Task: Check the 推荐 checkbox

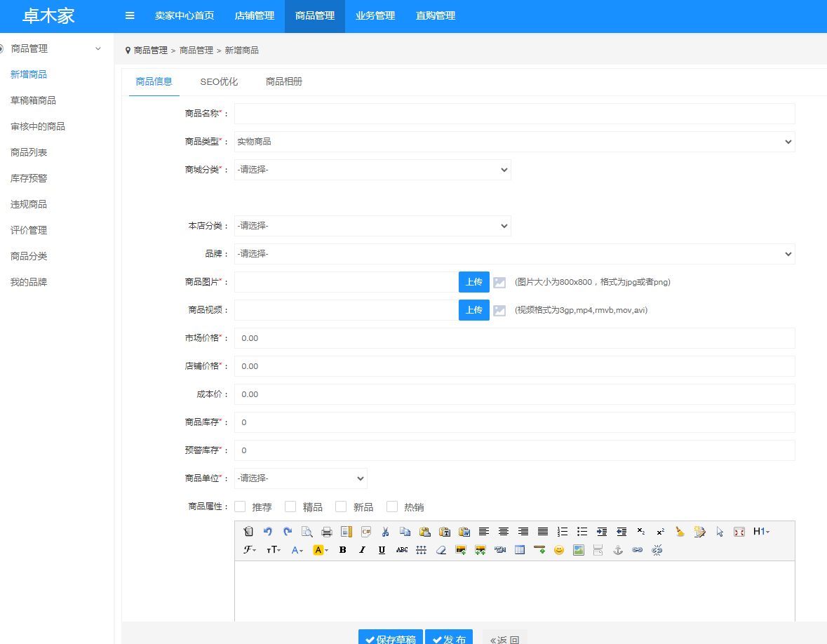Action: 241,507
